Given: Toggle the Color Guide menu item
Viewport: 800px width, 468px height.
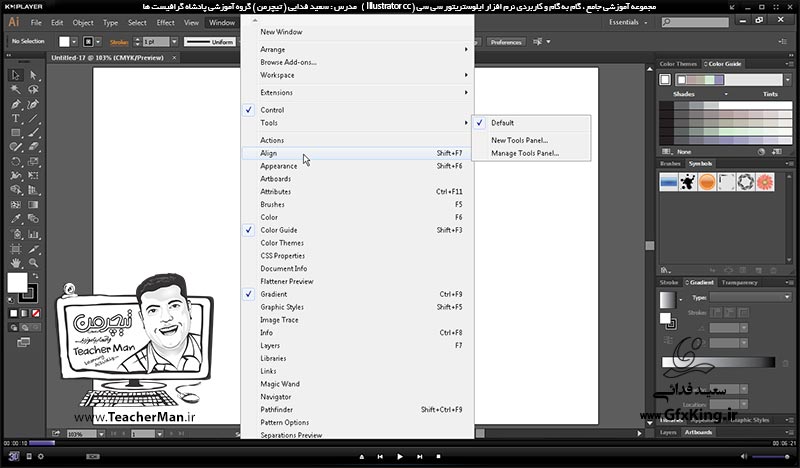Looking at the screenshot, I should (357, 230).
